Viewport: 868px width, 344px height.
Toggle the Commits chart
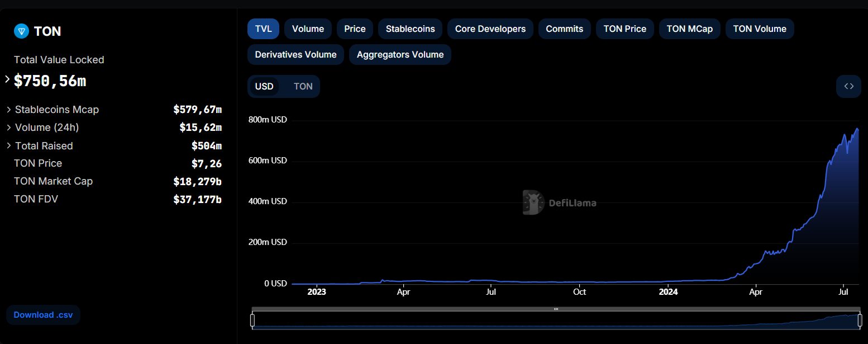(564, 29)
